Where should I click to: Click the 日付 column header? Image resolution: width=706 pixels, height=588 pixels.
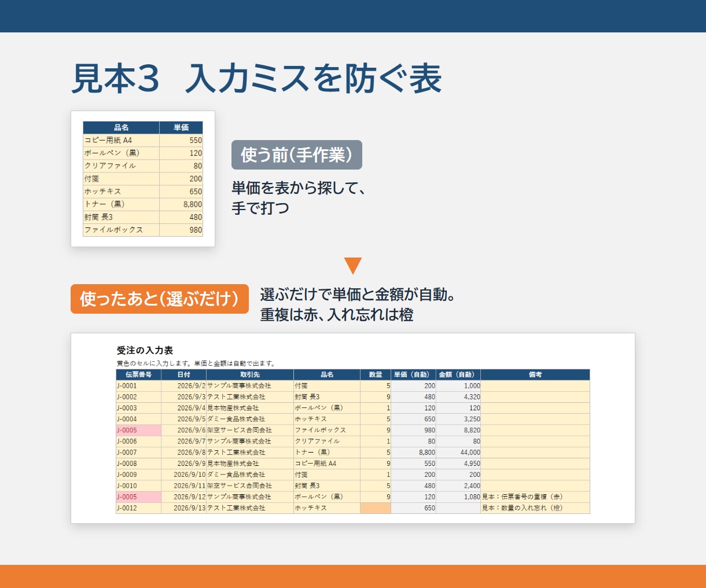[x=184, y=374]
